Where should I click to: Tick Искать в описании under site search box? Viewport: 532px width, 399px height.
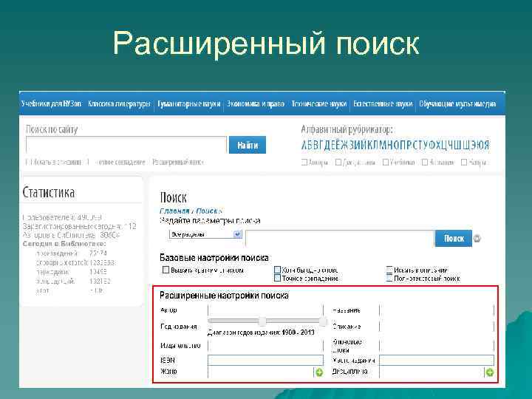point(27,162)
